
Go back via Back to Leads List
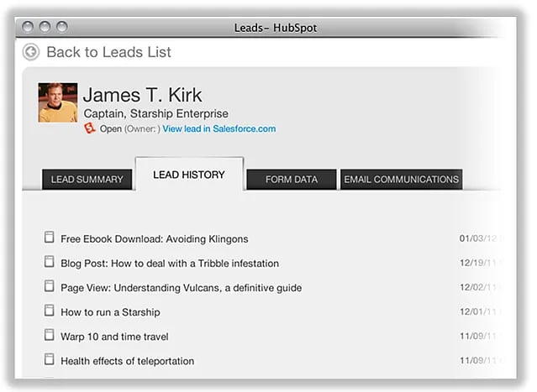(x=108, y=52)
